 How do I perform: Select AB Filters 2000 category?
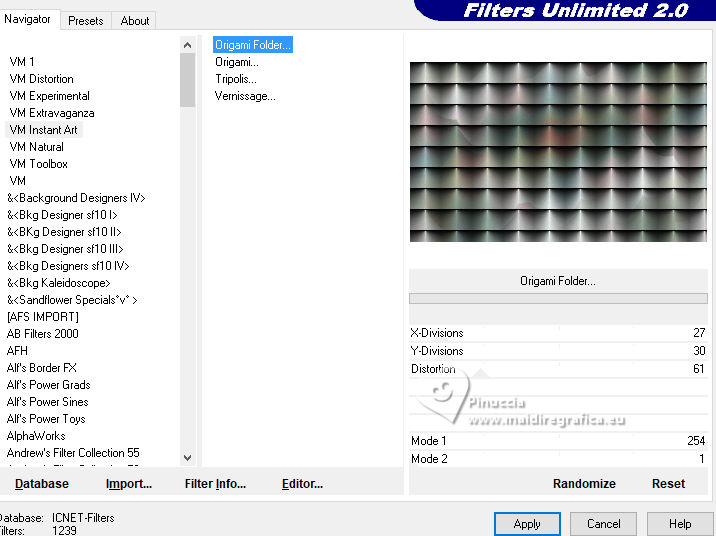click(42, 334)
